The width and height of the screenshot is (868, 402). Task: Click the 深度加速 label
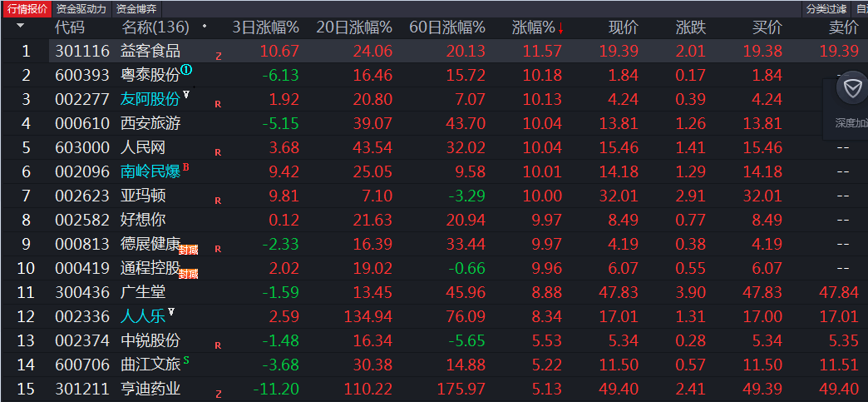point(851,123)
